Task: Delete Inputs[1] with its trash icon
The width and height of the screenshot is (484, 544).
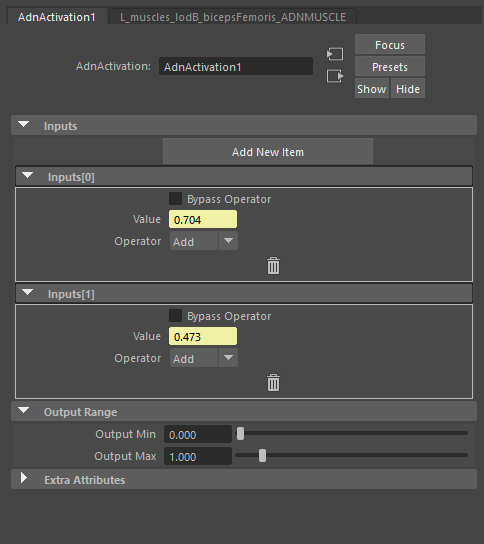Action: (x=273, y=383)
